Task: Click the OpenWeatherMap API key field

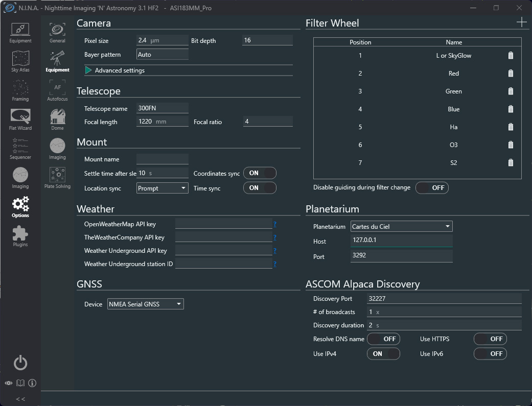Action: pyautogui.click(x=224, y=224)
